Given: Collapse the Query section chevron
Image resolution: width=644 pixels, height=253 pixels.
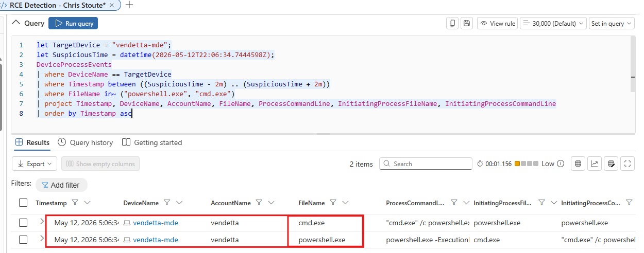Looking at the screenshot, I should click(x=16, y=23).
